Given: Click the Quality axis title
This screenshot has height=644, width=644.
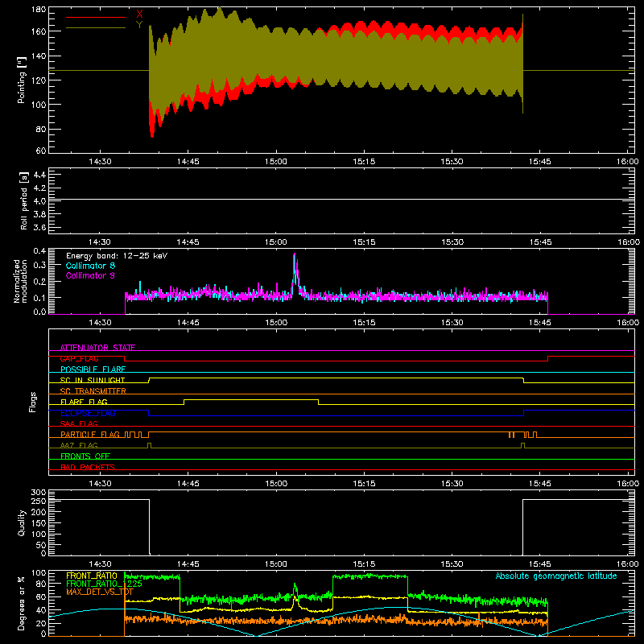Looking at the screenshot, I should pos(22,522).
